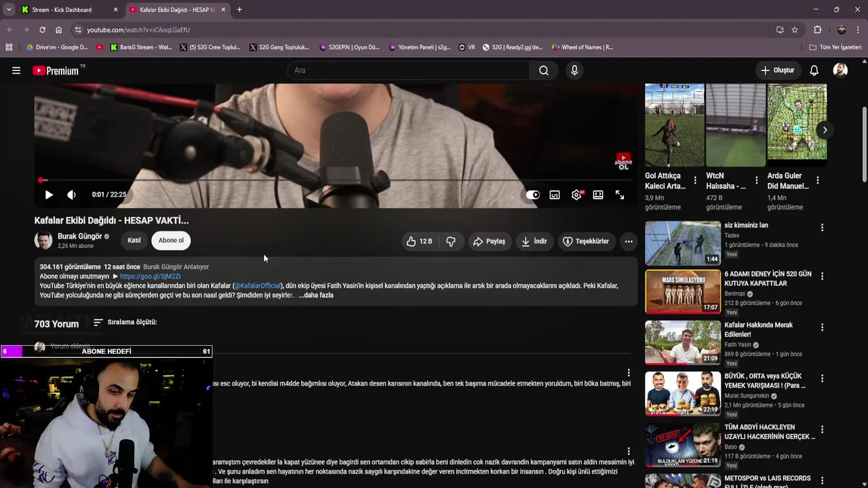Open options on the first comment

[629, 373]
